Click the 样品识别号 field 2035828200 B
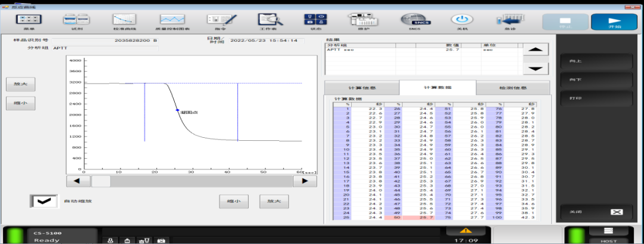Screen dimensions: 644x244 [x=105, y=41]
